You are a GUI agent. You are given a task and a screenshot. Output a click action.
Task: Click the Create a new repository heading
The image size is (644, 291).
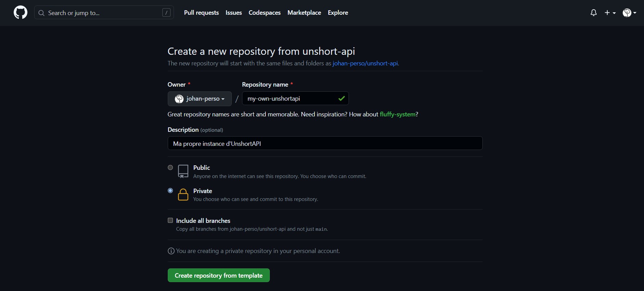coord(261,51)
